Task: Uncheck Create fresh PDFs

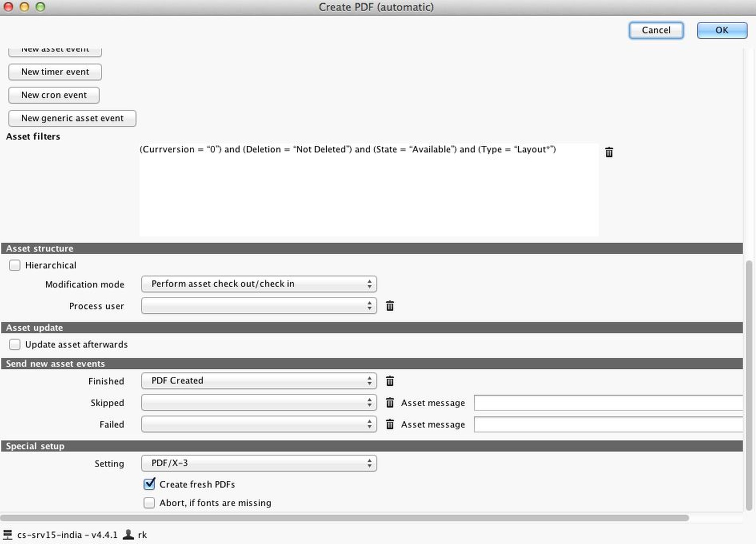Action: pyautogui.click(x=149, y=484)
